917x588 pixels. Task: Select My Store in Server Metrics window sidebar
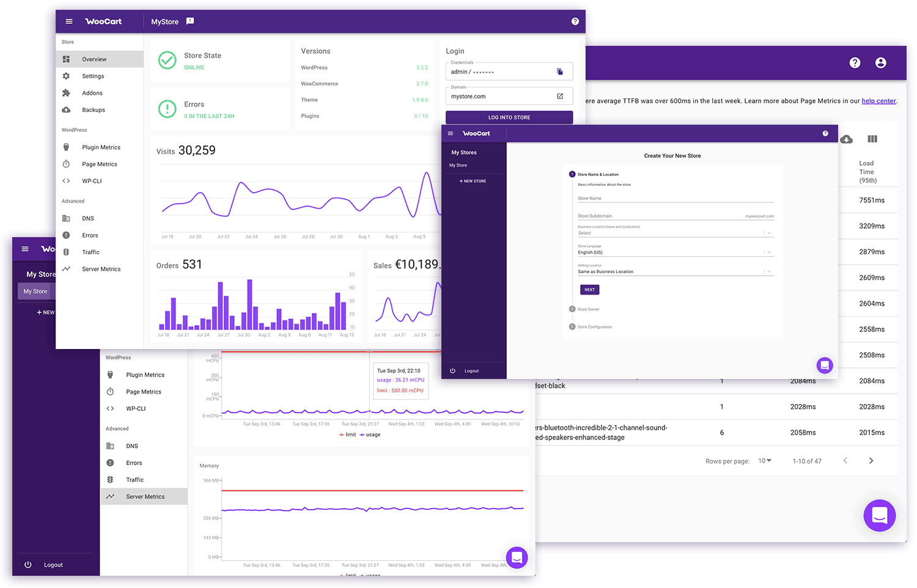35,292
